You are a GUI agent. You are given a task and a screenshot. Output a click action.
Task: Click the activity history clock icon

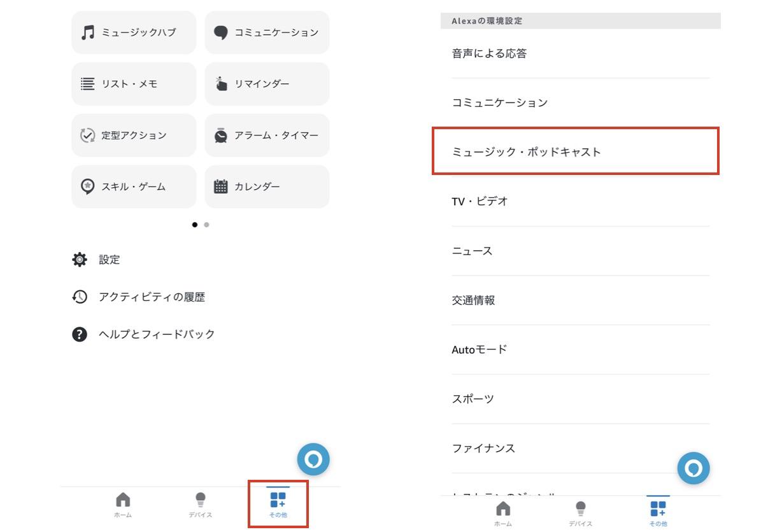(x=80, y=297)
